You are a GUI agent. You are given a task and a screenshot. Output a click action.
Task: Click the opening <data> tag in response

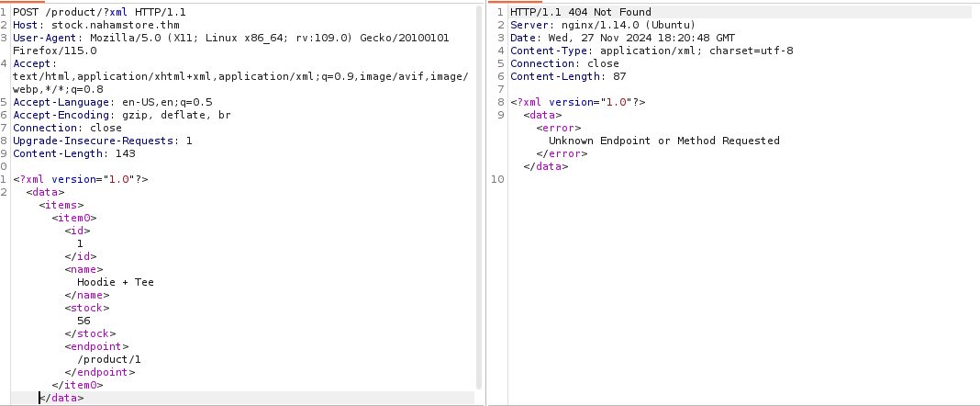pyautogui.click(x=542, y=115)
